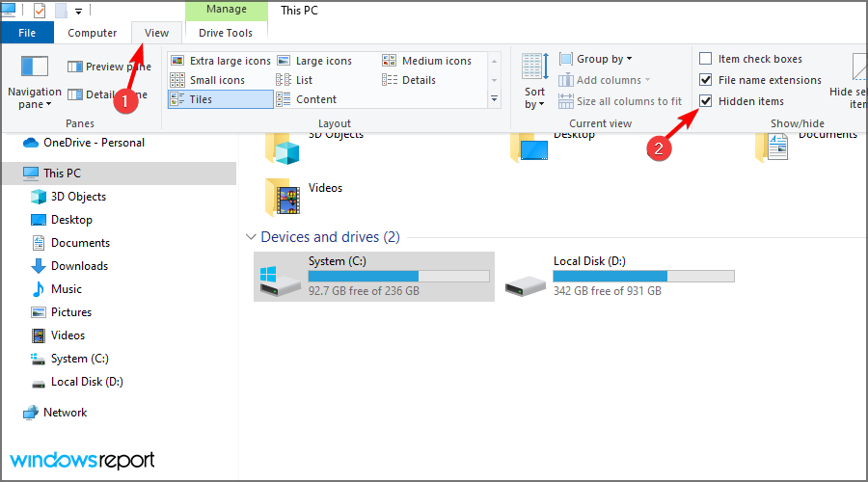Select the System (C:) drive icon
868x482 pixels.
click(280, 281)
